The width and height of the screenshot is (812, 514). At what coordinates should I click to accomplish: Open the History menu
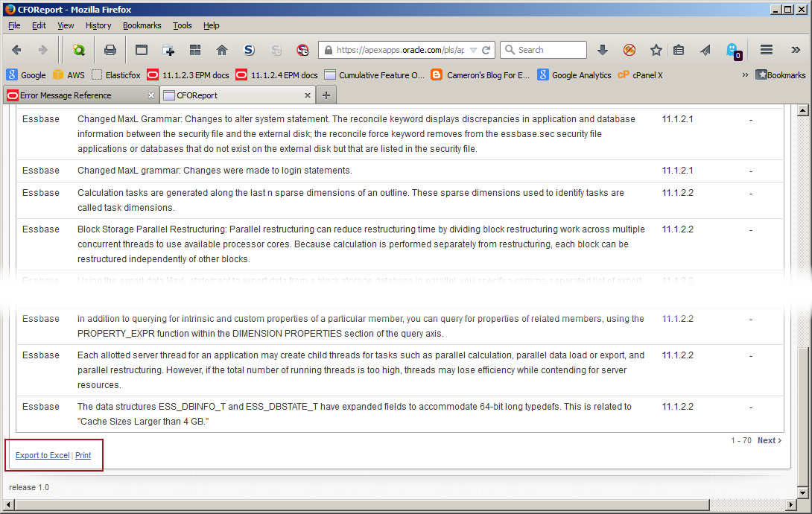[x=98, y=25]
